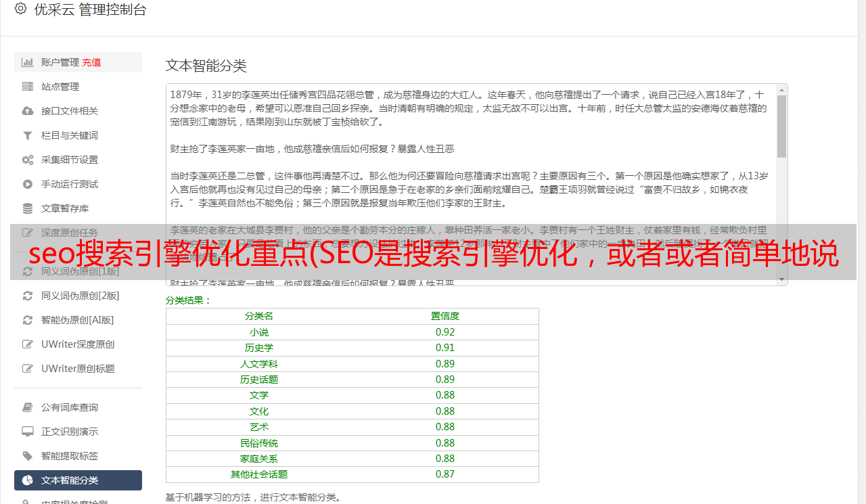Click the play icon next to 手动运行测试

point(28,184)
